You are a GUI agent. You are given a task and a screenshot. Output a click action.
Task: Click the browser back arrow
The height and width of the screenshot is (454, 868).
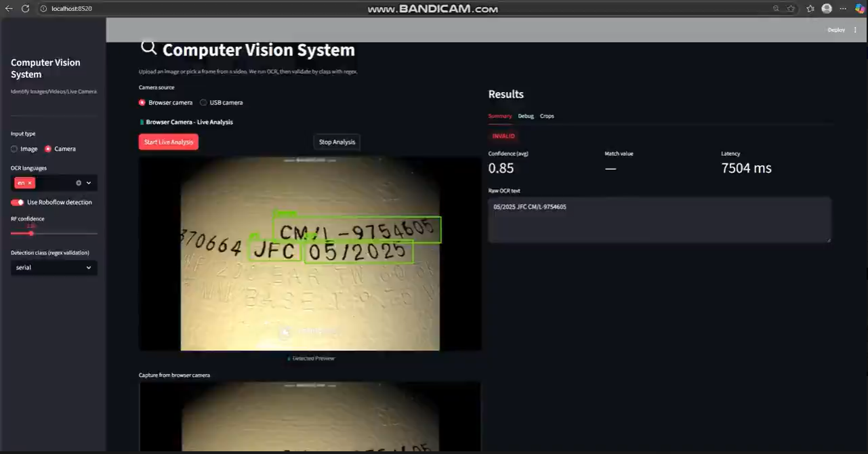pos(9,9)
